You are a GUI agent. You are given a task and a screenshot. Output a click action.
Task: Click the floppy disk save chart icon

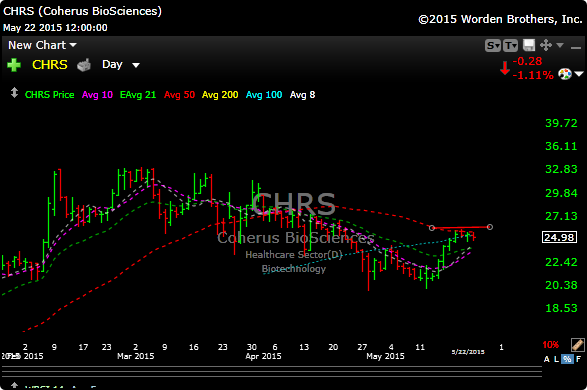click(x=529, y=45)
